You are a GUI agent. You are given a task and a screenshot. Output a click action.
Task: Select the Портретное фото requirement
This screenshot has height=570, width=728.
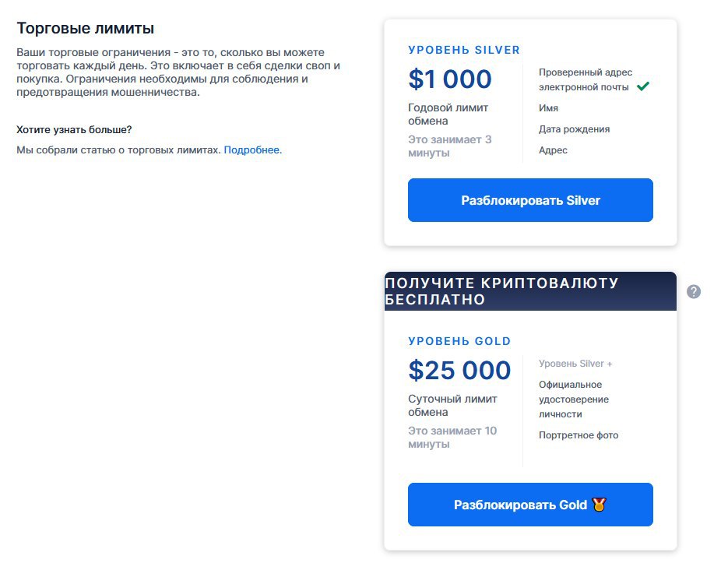[x=579, y=435]
